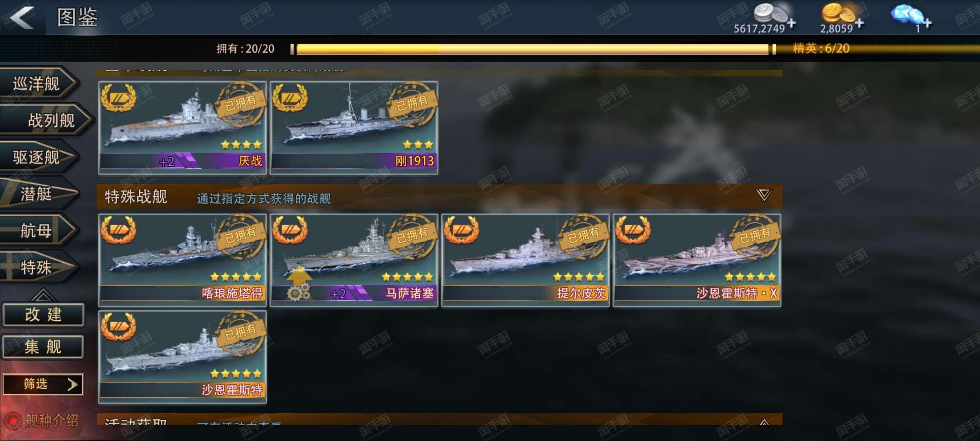Click the 改建 button
Viewport: 980px width, 441px height.
click(43, 315)
